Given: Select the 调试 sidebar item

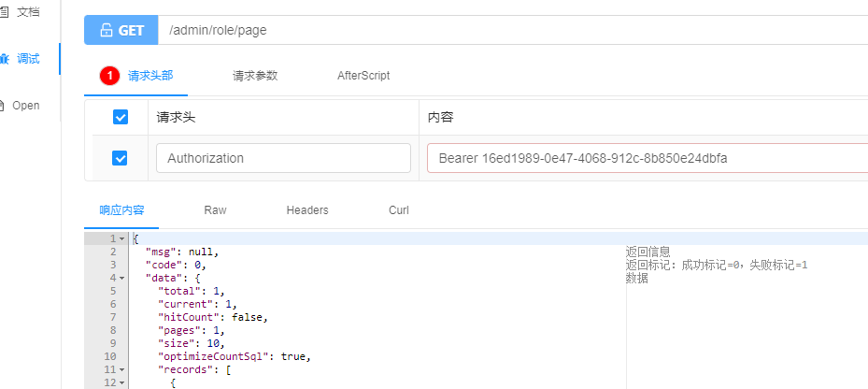Looking at the screenshot, I should point(28,59).
